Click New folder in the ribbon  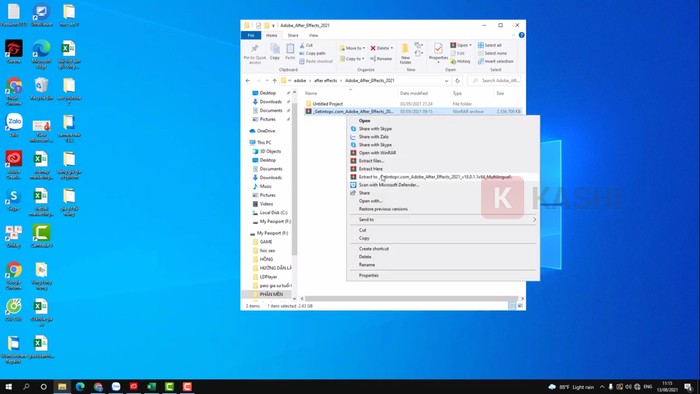pyautogui.click(x=405, y=54)
